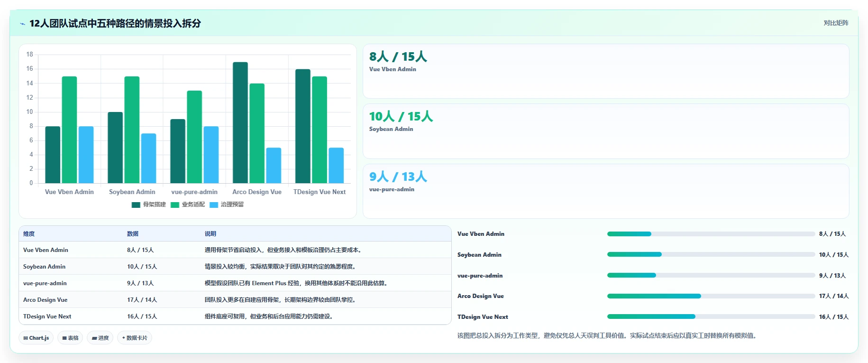The height and width of the screenshot is (363, 868).
Task: Select the 8人 / 15人 Vue Vben Admin card
Action: (606, 71)
